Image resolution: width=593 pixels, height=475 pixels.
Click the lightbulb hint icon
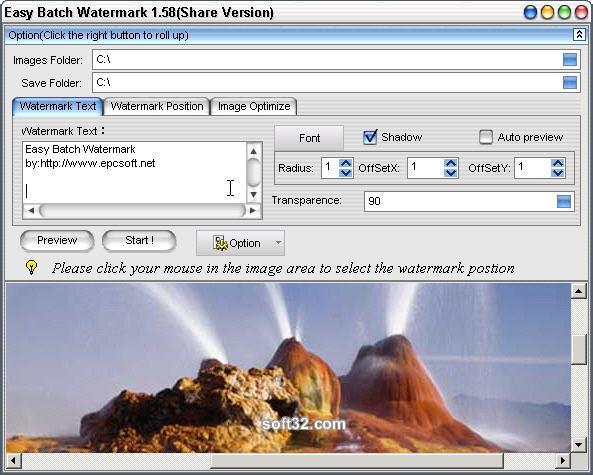(x=31, y=267)
